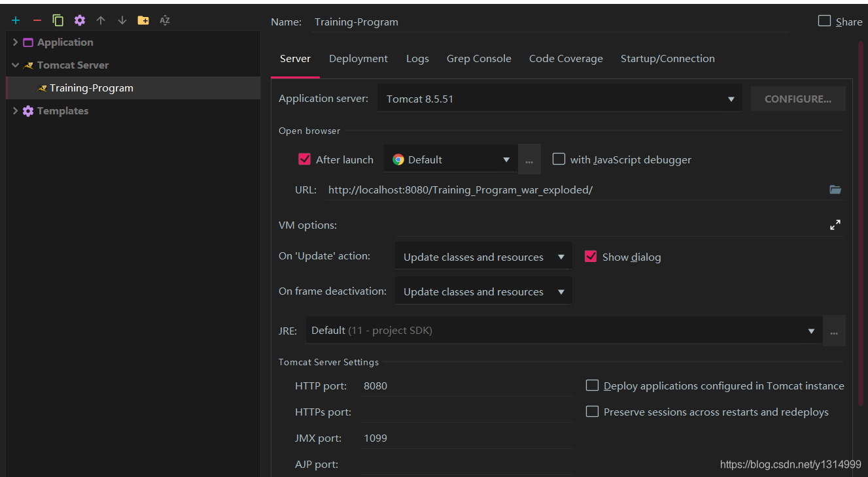Open the JRE Default dropdown
Screen dimensions: 868x477
[x=564, y=331]
